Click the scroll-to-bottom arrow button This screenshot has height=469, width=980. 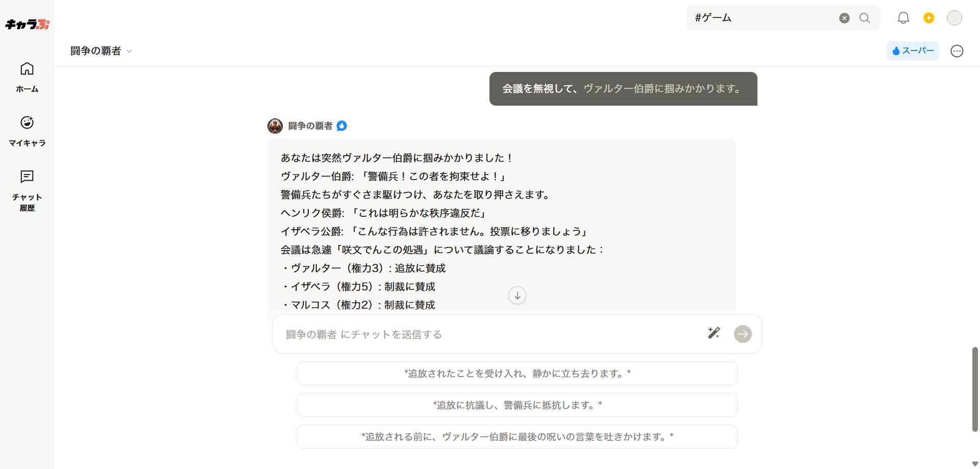click(517, 295)
